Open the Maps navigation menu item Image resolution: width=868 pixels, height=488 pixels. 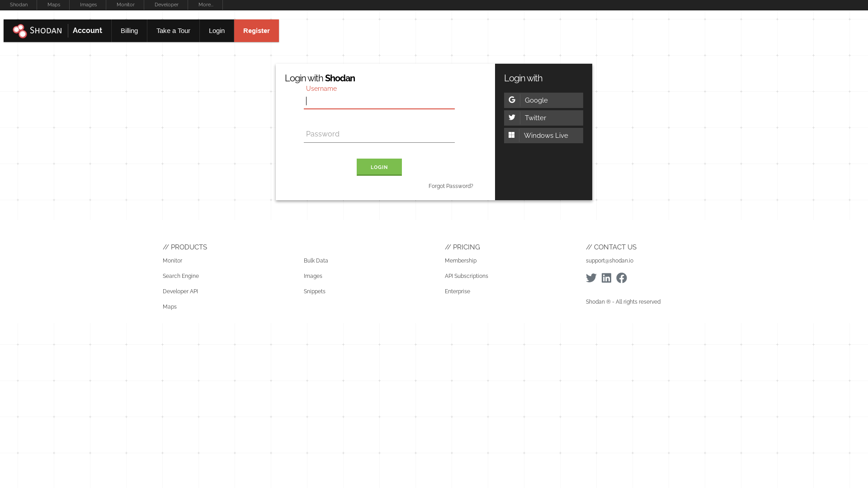(53, 5)
